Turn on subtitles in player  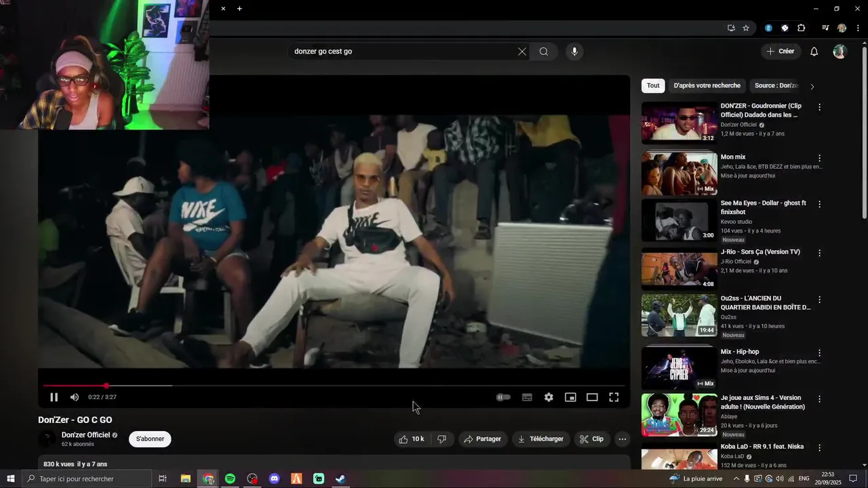[x=527, y=397]
